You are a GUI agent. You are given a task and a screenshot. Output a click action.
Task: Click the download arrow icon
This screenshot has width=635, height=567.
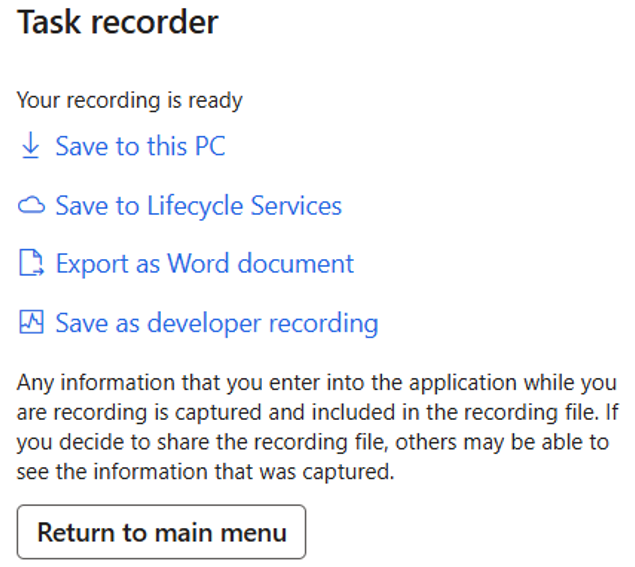click(x=31, y=146)
